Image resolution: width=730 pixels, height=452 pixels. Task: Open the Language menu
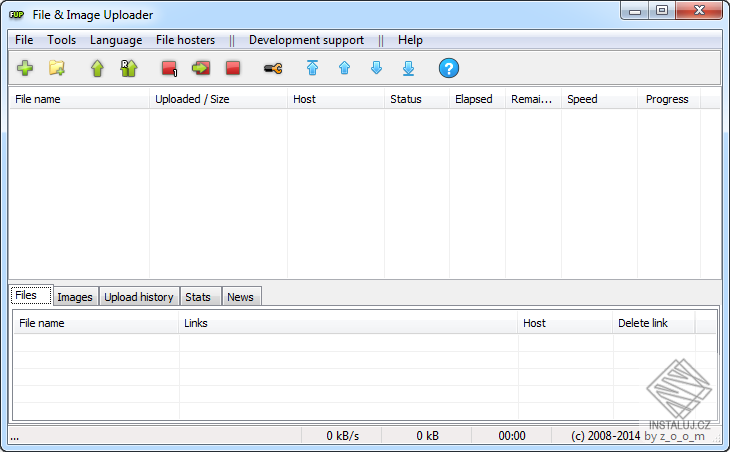[x=116, y=40]
